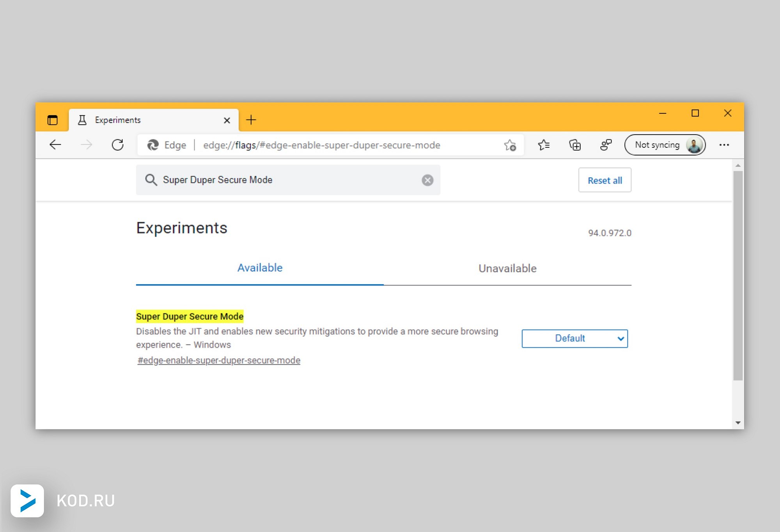780x532 pixels.
Task: Expand the Default dropdown for Super Duper Secure Mode
Action: [x=574, y=338]
